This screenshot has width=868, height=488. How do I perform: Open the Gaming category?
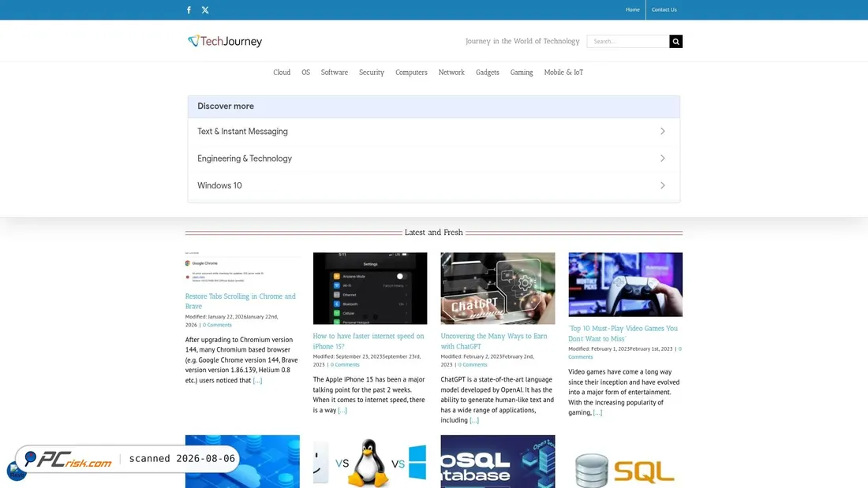tap(522, 73)
